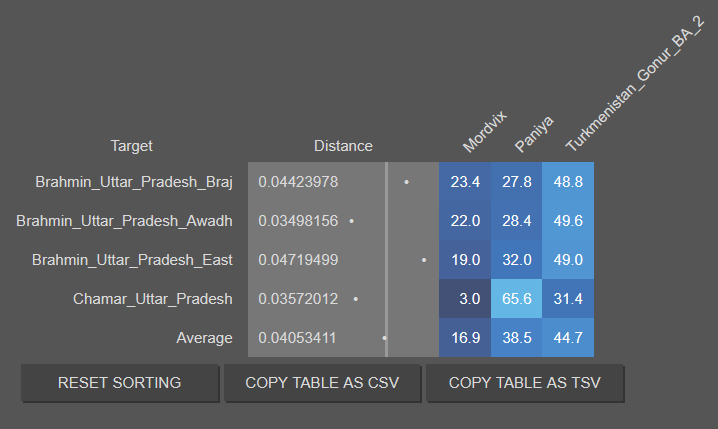
Task: Select the Brahmin_Uttar_Pradesh_East target row label
Action: [x=132, y=260]
